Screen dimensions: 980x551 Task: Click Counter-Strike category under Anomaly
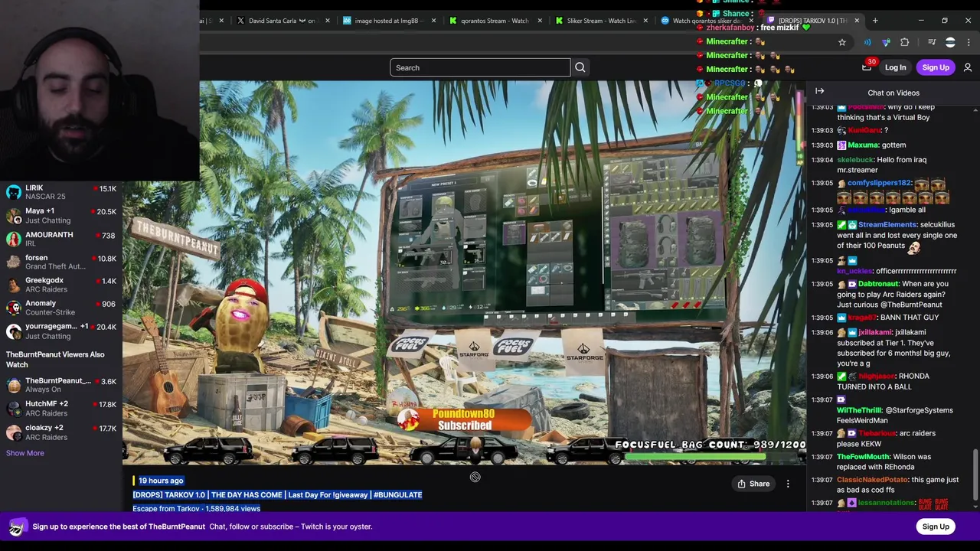pos(50,312)
